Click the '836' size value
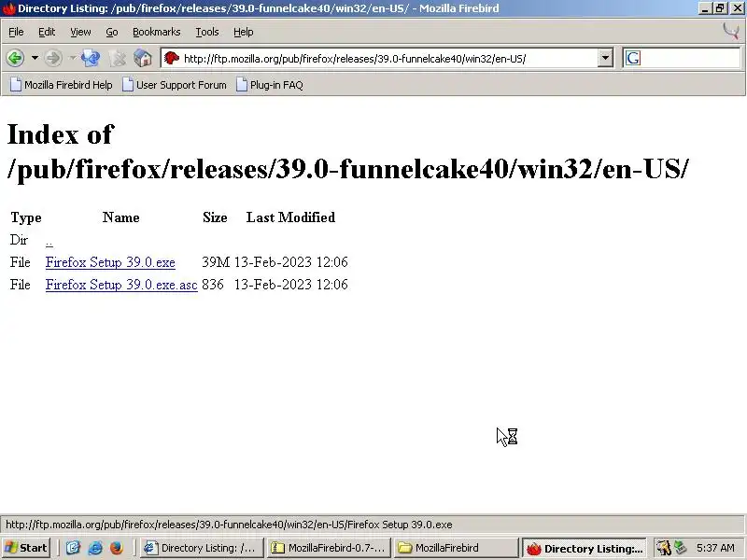Image resolution: width=747 pixels, height=560 pixels. point(213,285)
